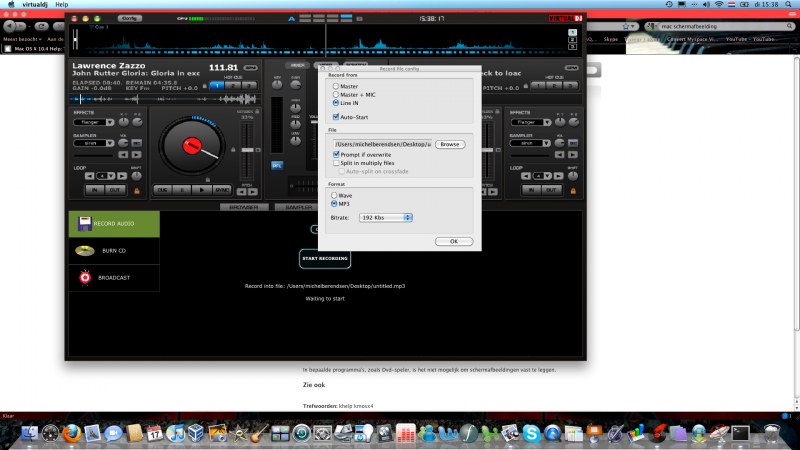Open the virtualdj menu in menu bar
The width and height of the screenshot is (800, 450).
35,5
